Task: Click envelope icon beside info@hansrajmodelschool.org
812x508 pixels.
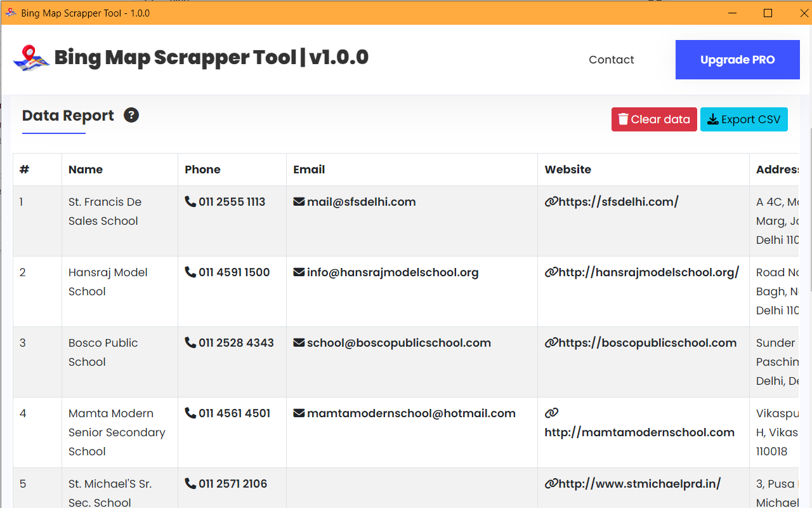Action: 298,272
